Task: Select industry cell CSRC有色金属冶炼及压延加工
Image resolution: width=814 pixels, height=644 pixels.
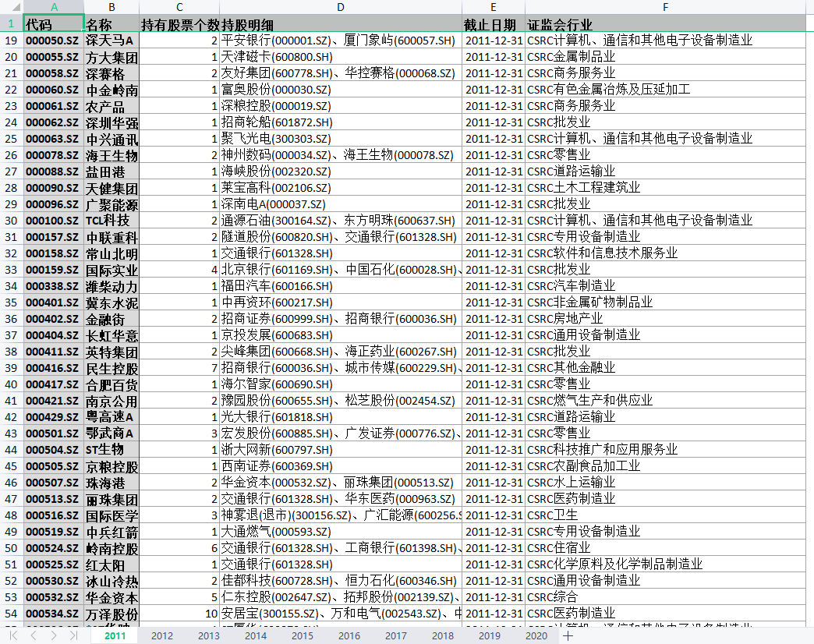Action: (x=666, y=90)
